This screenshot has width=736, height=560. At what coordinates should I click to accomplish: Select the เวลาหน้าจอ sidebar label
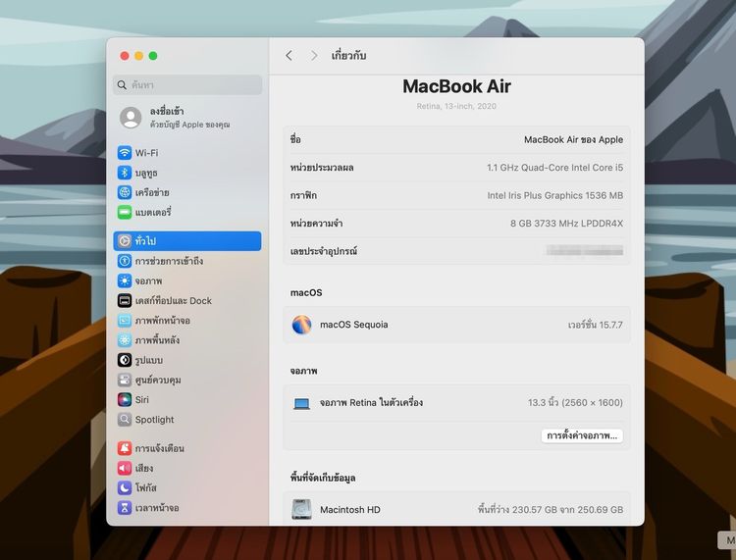[157, 507]
